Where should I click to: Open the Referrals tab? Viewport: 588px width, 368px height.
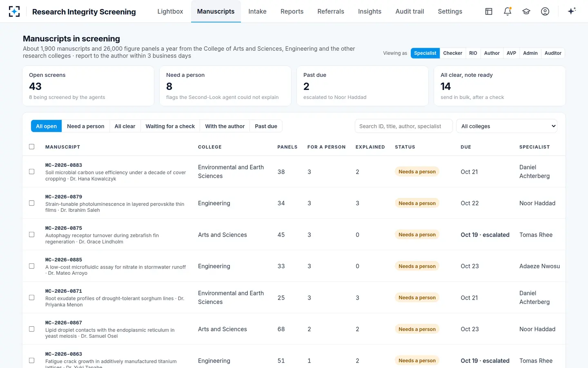coord(331,11)
